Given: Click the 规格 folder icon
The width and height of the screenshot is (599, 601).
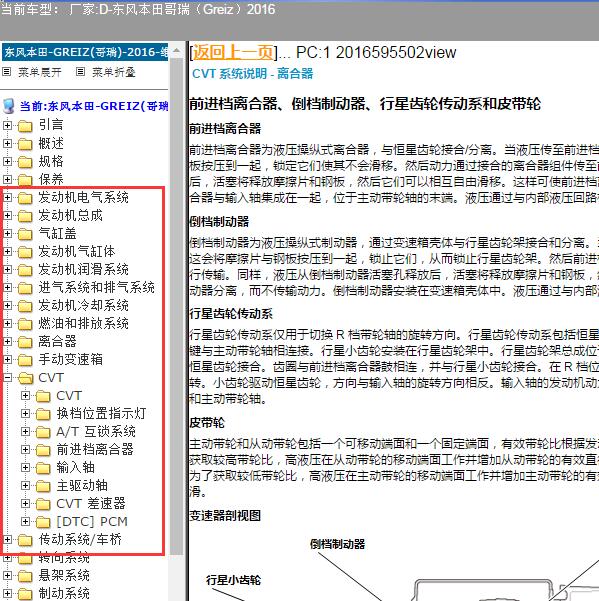Looking at the screenshot, I should 25,162.
